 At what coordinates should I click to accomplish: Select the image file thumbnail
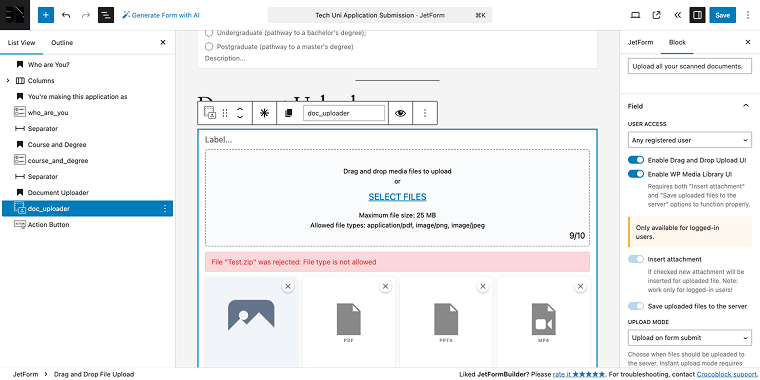tap(251, 322)
